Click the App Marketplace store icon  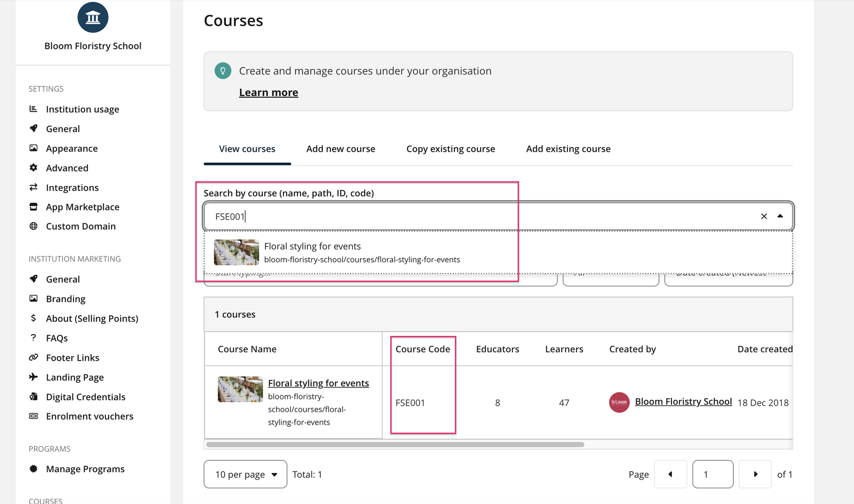33,206
